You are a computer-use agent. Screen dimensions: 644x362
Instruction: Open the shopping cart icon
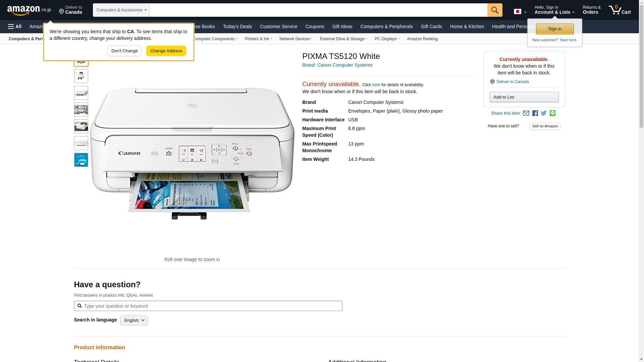[620, 10]
